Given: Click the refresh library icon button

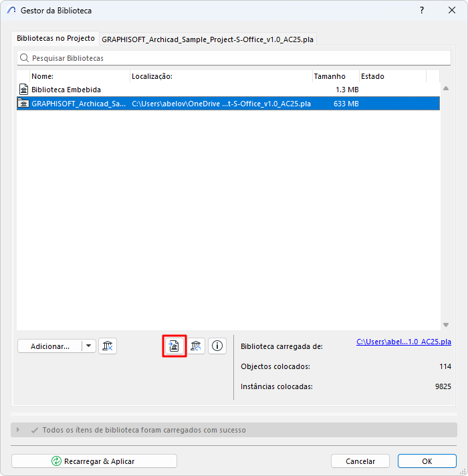Looking at the screenshot, I should pos(196,346).
